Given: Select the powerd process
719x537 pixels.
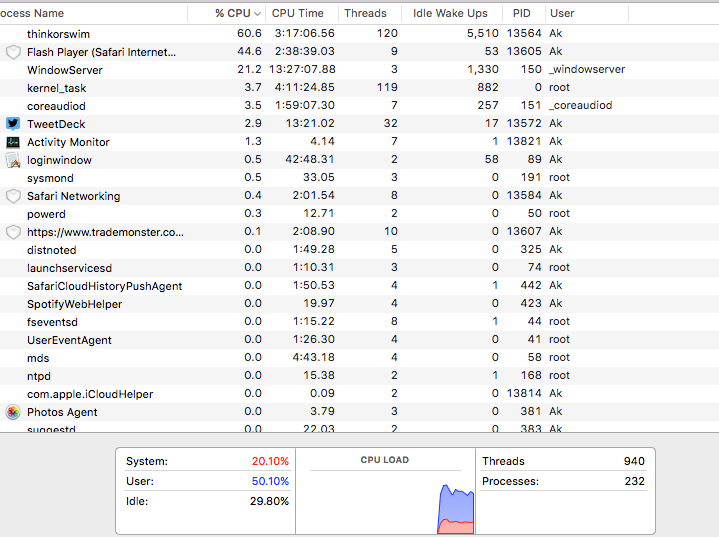Looking at the screenshot, I should (x=46, y=214).
